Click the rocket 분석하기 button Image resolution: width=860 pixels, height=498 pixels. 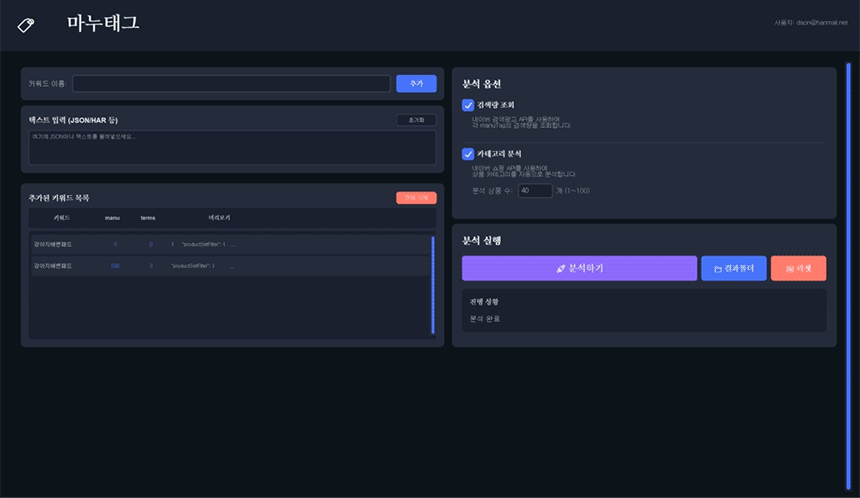579,268
